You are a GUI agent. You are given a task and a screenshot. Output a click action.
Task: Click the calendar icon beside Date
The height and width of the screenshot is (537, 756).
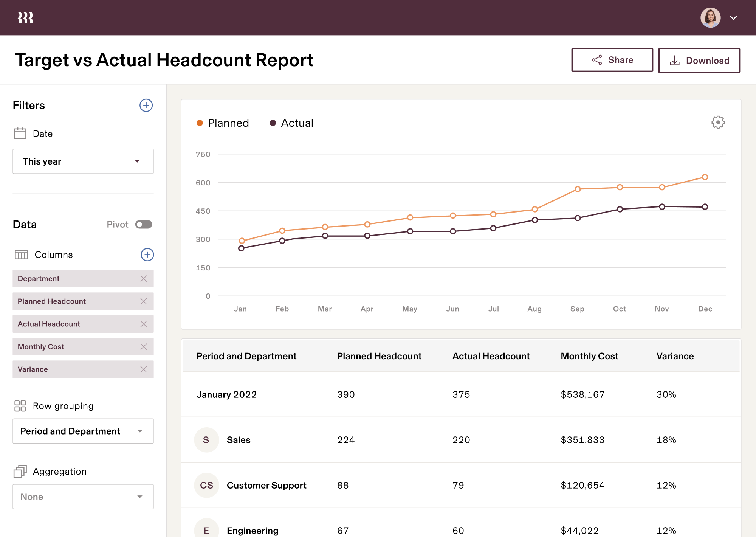[x=20, y=133]
